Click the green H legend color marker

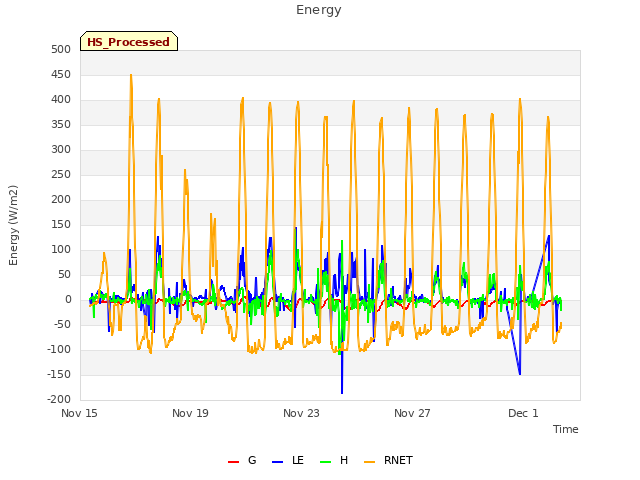click(325, 462)
